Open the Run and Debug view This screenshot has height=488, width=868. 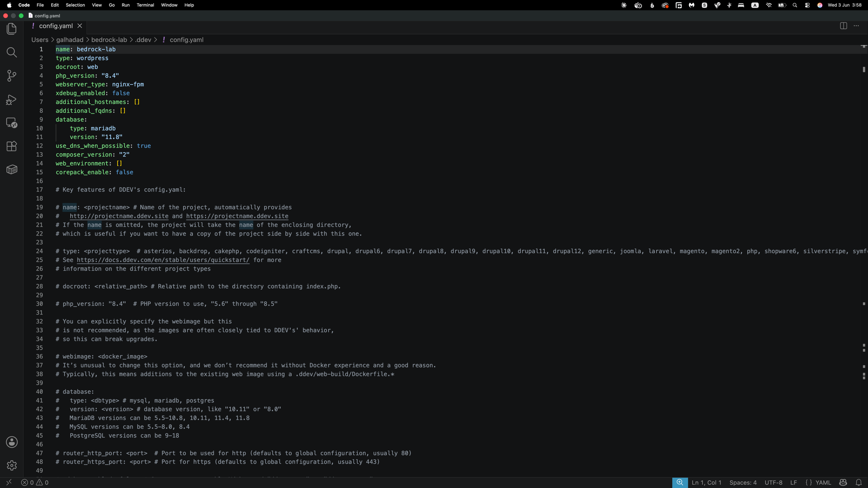[12, 99]
